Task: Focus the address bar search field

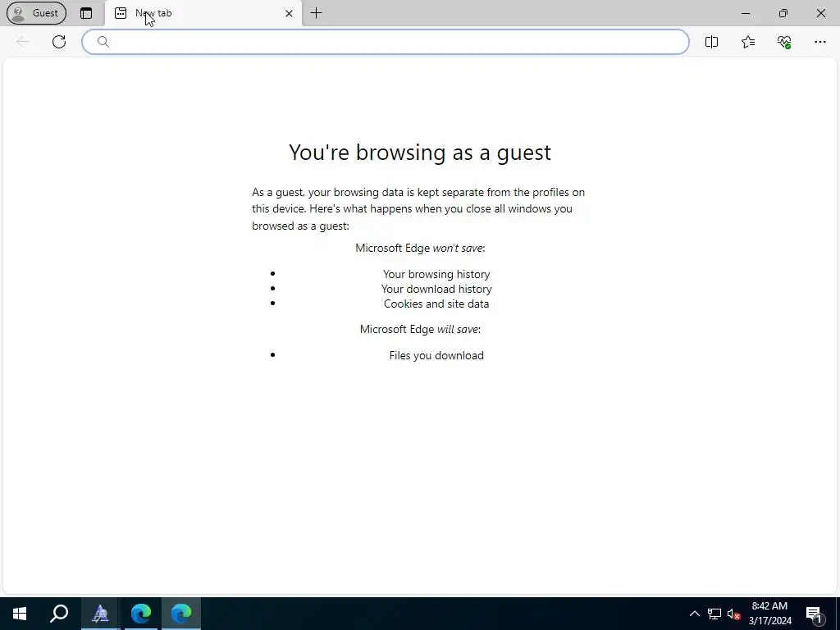Action: 386,42
